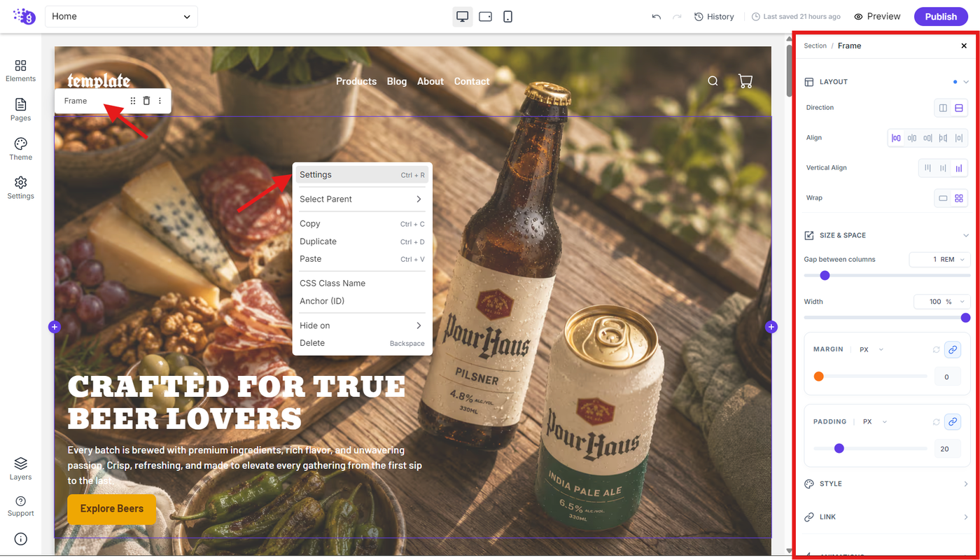Switch to mobile device view

(507, 16)
